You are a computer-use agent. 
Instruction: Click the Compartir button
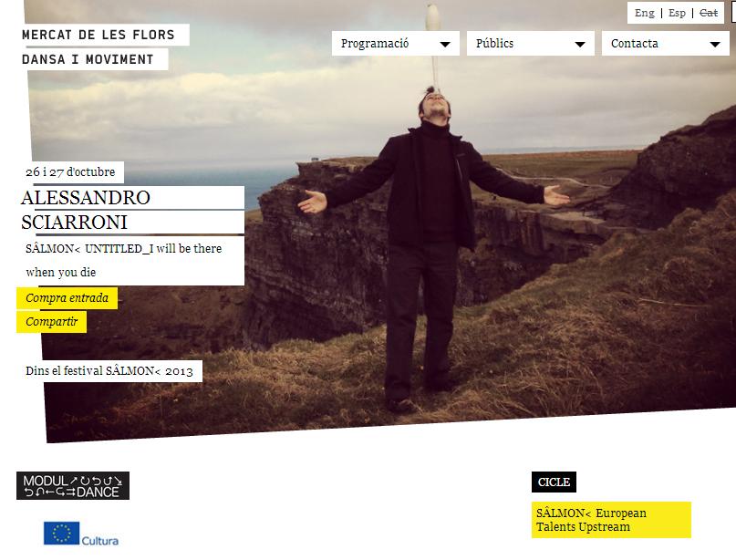pos(52,322)
